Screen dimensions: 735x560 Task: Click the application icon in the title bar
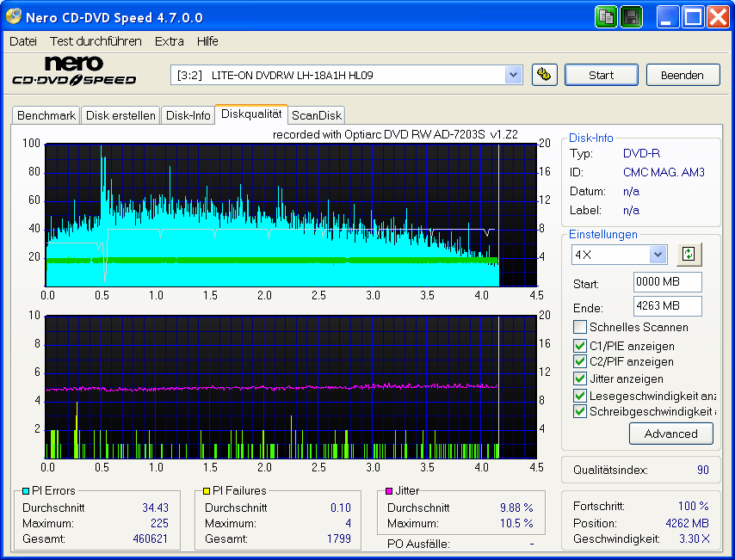click(12, 16)
